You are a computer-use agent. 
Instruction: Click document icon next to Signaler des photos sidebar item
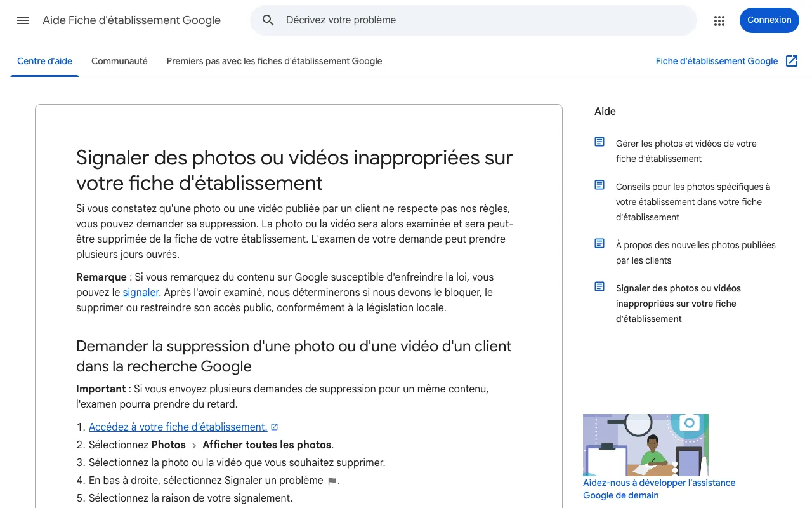tap(599, 286)
